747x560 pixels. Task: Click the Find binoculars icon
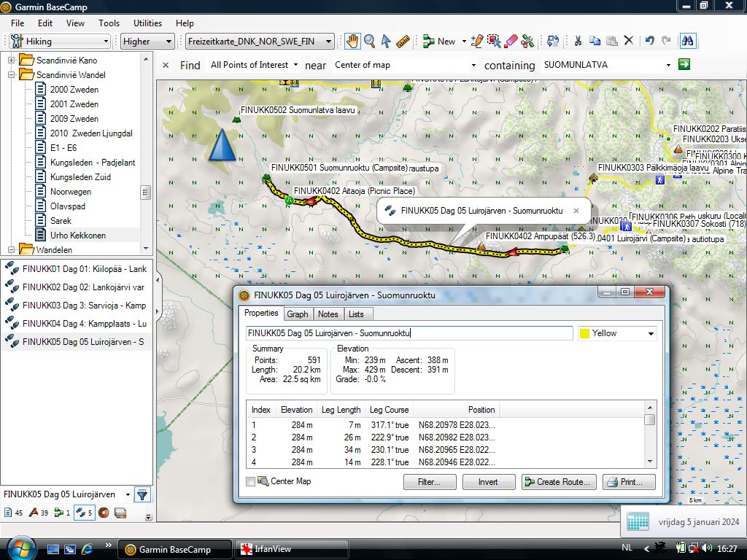point(687,42)
